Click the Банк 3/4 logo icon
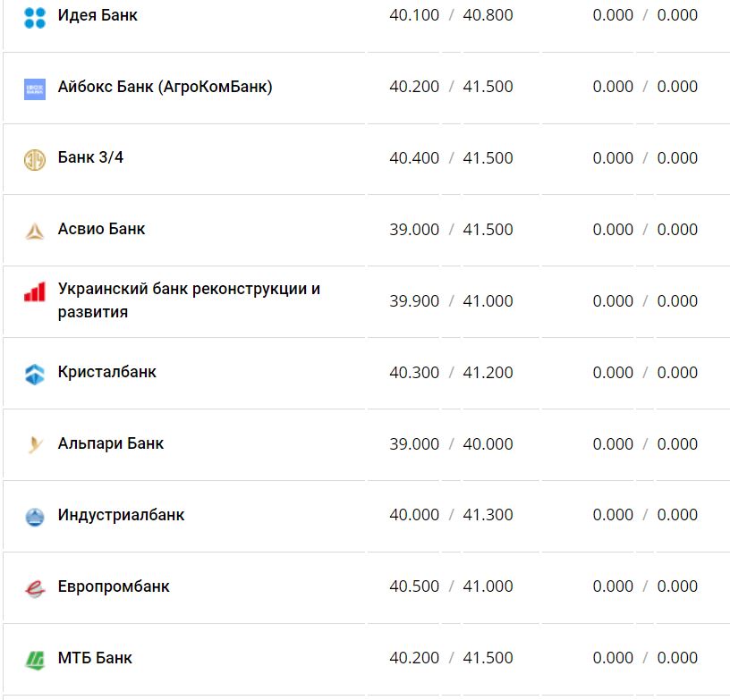The image size is (730, 700). [x=34, y=160]
